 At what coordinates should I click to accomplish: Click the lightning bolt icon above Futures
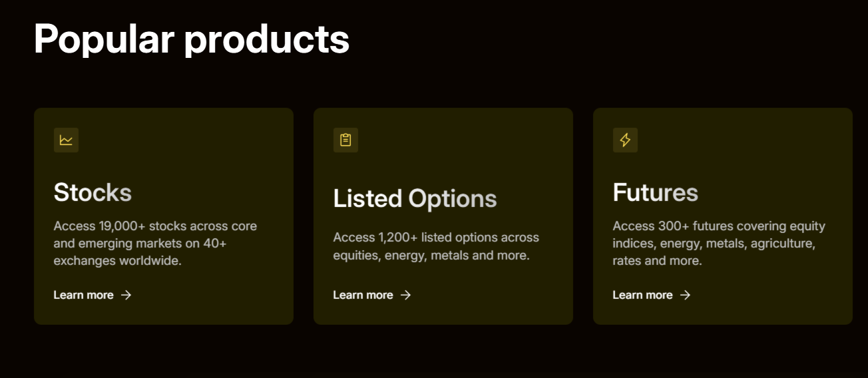pos(625,140)
